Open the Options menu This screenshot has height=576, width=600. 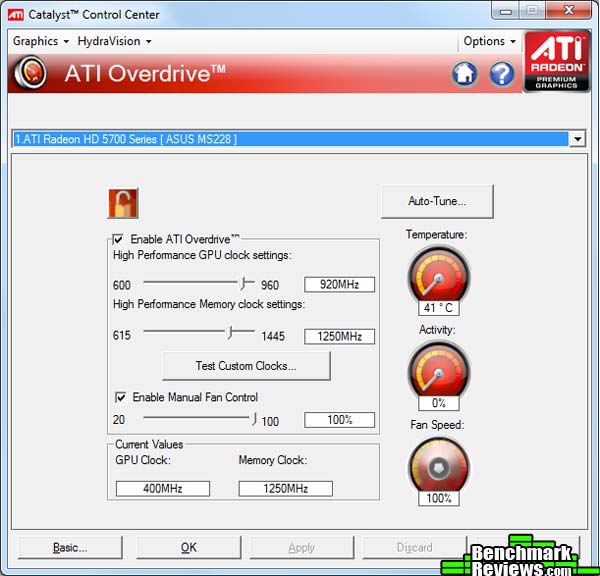(489, 41)
